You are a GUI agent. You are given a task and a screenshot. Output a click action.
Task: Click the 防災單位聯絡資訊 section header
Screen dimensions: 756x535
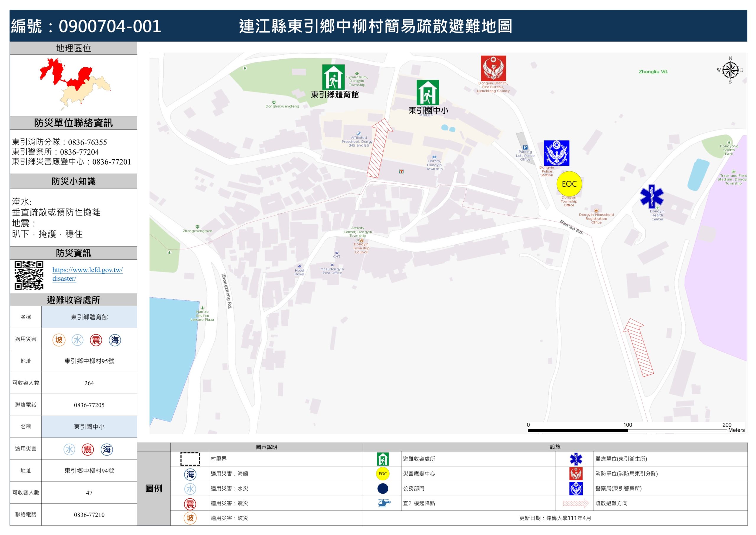(x=73, y=123)
